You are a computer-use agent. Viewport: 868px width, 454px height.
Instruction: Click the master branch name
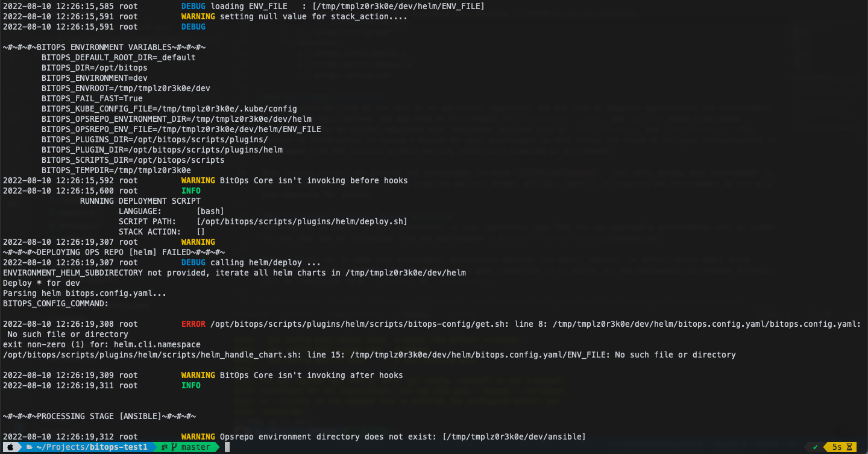[x=196, y=447]
